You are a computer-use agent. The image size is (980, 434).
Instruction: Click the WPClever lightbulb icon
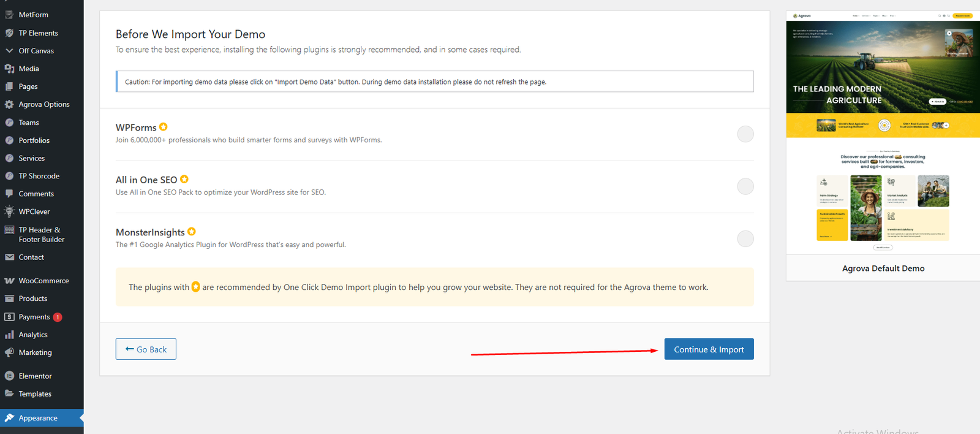click(x=9, y=211)
